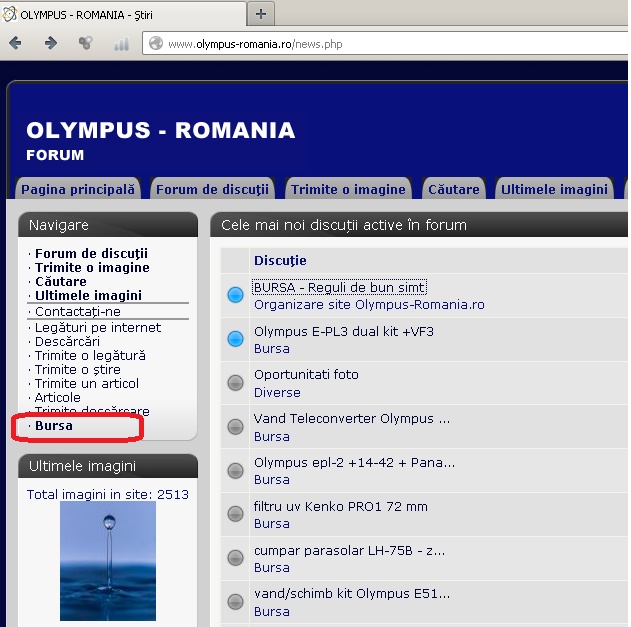
Task: Open the Căutare top tab
Action: 454,189
